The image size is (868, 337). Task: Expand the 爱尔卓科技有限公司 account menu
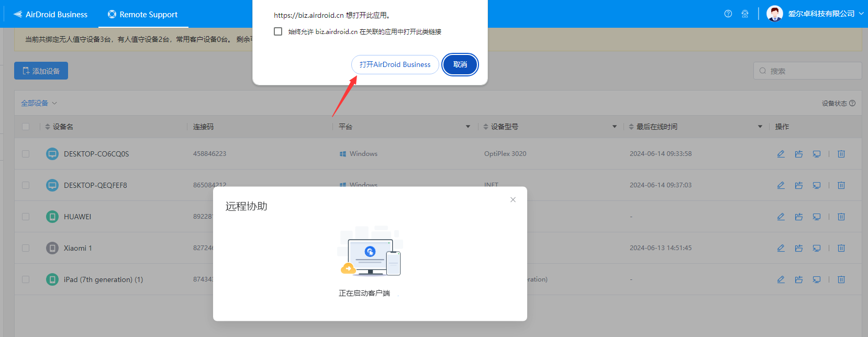click(826, 14)
